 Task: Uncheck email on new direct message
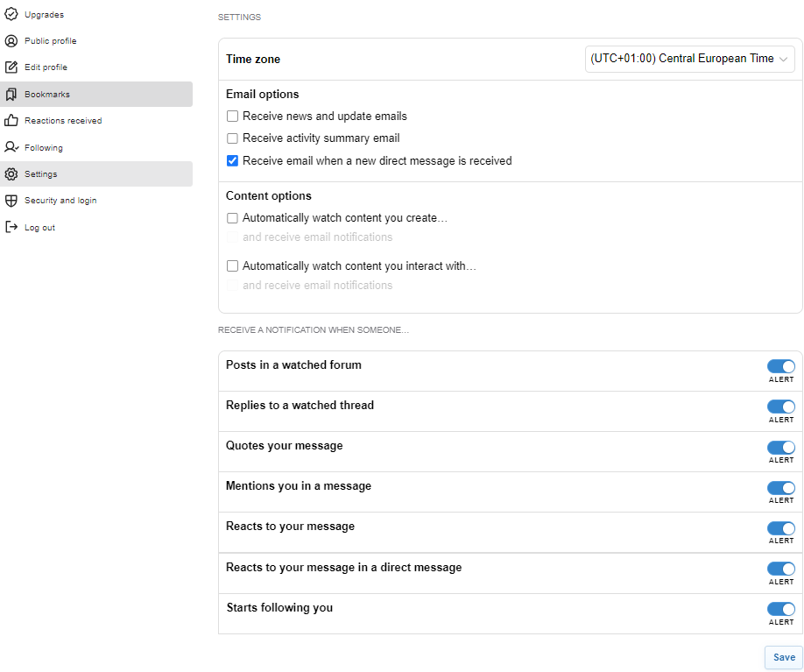tap(232, 161)
